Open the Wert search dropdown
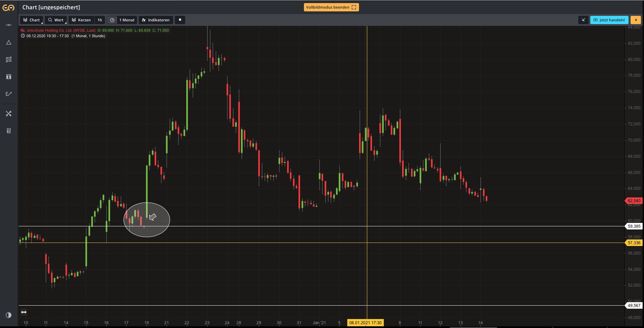 56,20
